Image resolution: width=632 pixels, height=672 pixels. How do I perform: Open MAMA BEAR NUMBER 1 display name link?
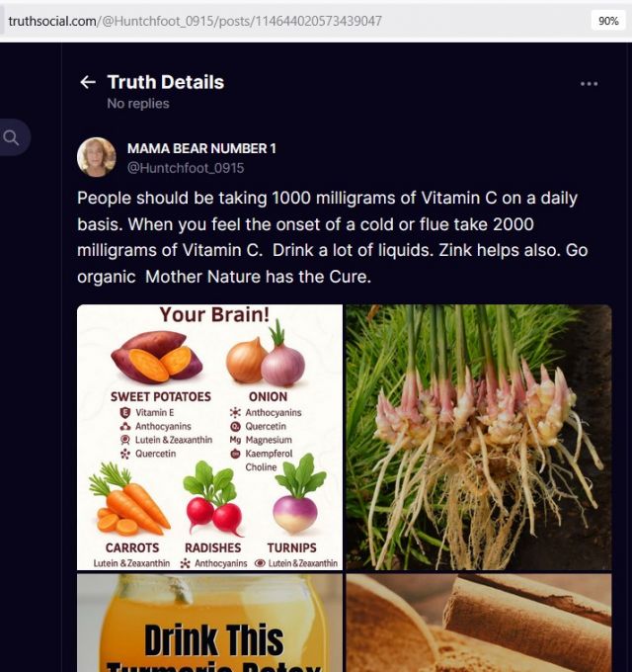[201, 148]
